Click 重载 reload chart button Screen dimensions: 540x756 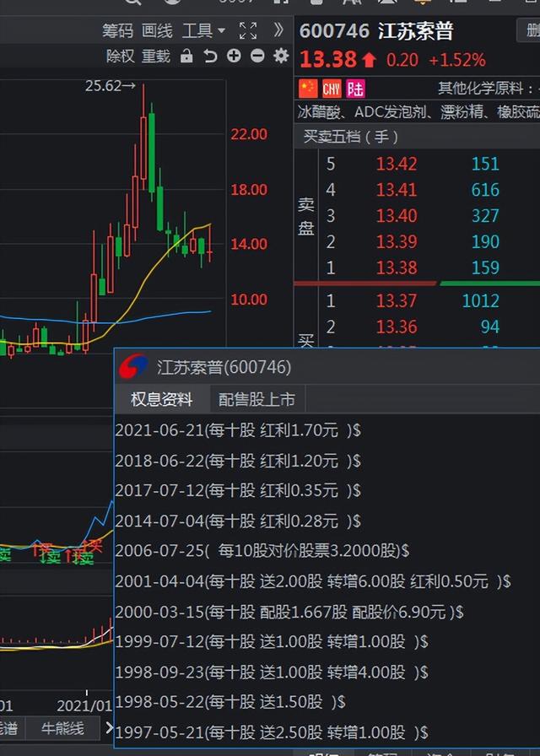156,57
